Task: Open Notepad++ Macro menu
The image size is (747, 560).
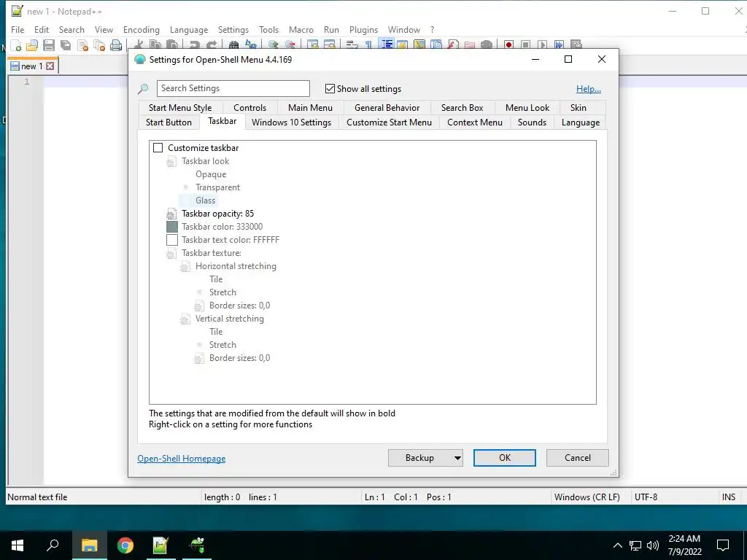Action: pyautogui.click(x=301, y=29)
